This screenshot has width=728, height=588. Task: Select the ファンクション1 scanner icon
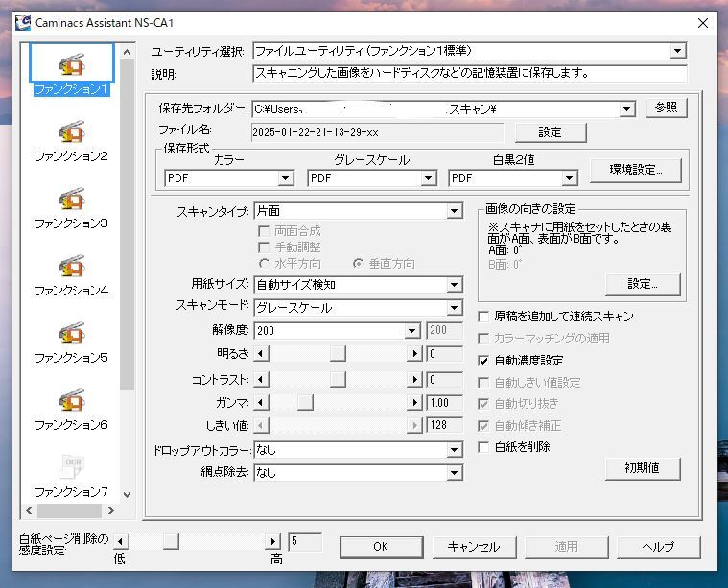click(72, 65)
